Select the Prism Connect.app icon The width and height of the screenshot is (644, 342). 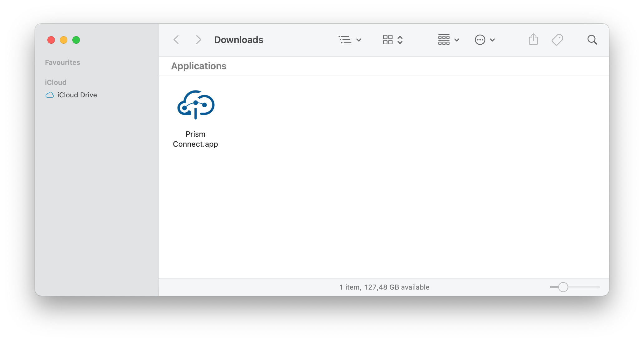[196, 105]
